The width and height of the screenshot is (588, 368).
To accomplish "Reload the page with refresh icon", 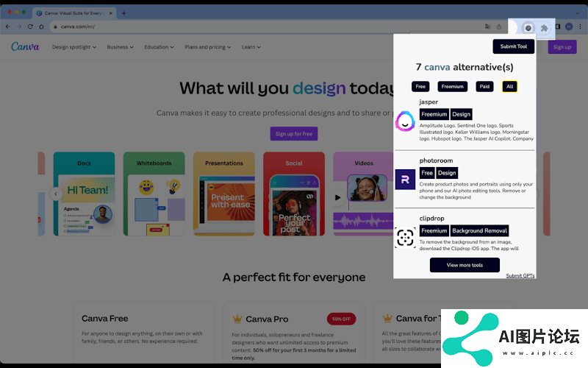I will click(30, 26).
